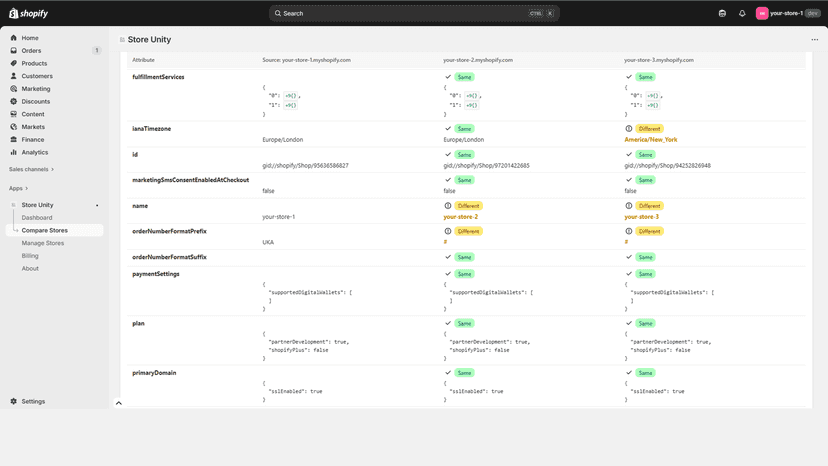Viewport: 828px width, 466px height.
Task: Click the Discounts icon in the sidebar
Action: [x=14, y=101]
